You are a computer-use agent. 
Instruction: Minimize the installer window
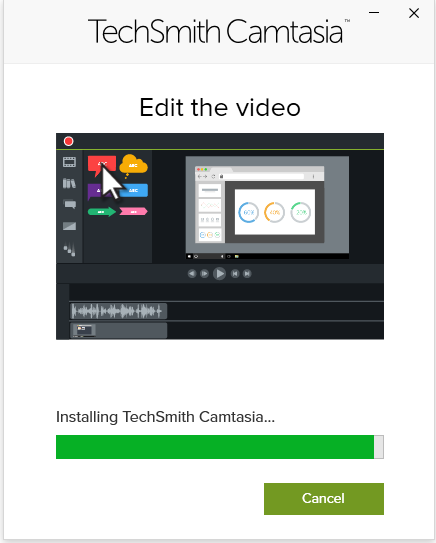374,13
